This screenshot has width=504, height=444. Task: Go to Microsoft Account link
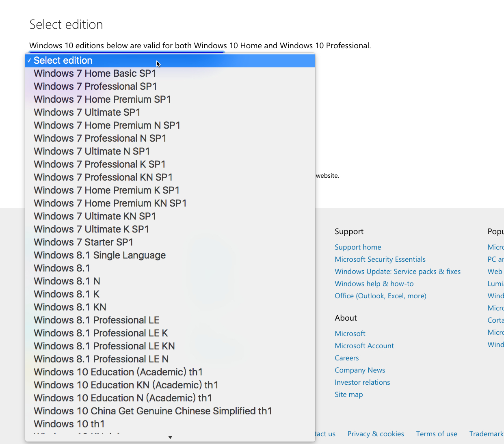pos(364,346)
